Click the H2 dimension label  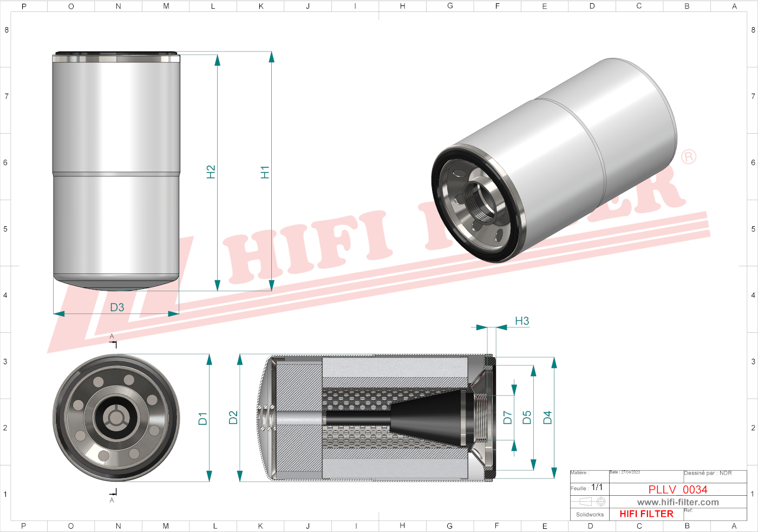211,172
